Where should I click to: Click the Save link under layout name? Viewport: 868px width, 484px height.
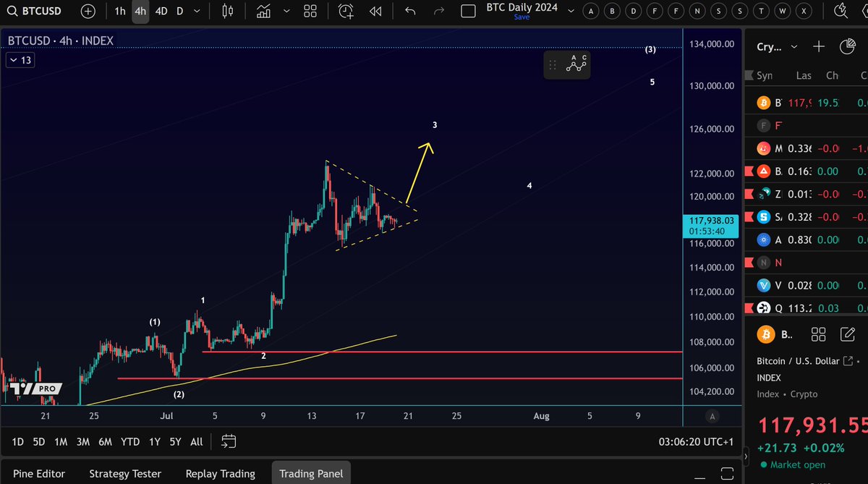click(522, 17)
